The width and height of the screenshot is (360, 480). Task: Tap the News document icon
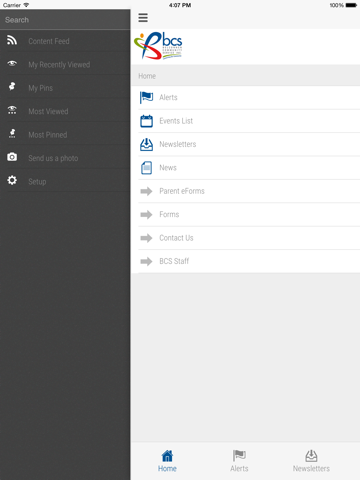[x=146, y=168]
